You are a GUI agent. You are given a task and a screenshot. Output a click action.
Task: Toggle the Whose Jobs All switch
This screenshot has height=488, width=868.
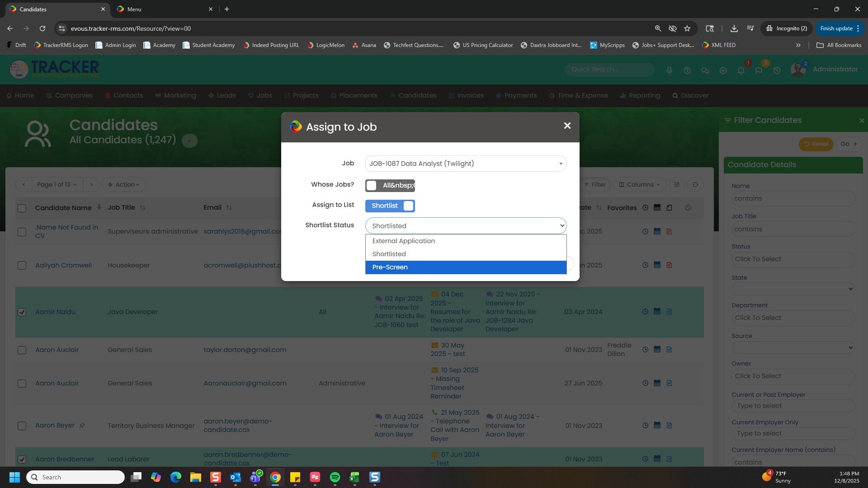click(390, 185)
